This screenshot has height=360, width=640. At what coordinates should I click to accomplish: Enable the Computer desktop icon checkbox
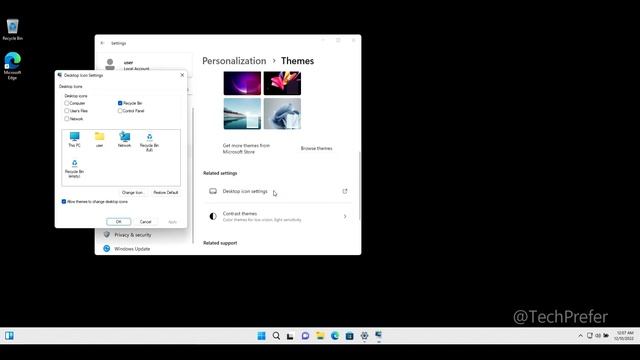67,103
